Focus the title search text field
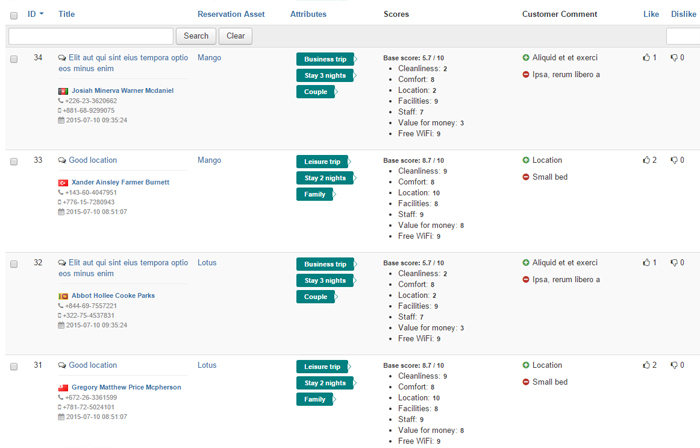This screenshot has height=448, width=700. [x=91, y=36]
